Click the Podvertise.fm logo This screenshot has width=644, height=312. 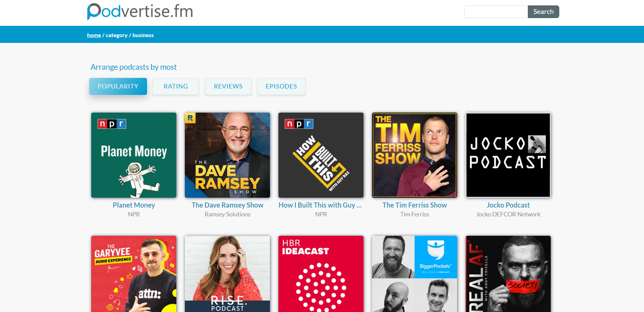tap(140, 12)
